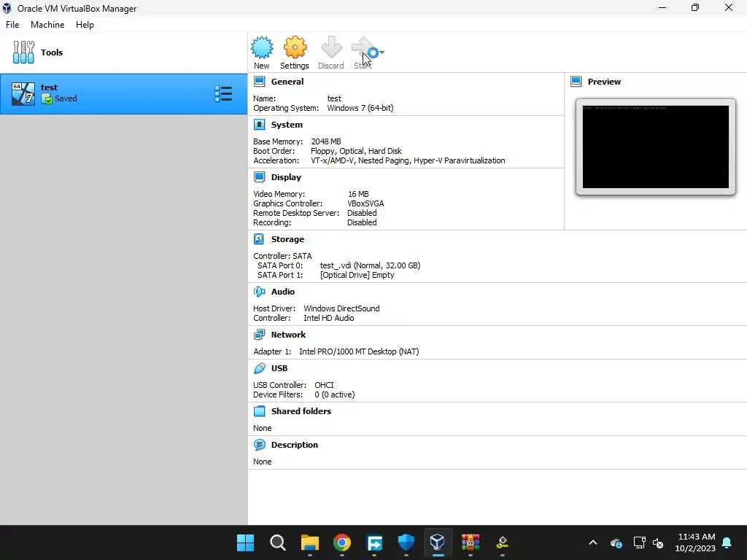Click the Network section icon
The width and height of the screenshot is (747, 560).
pos(259,335)
